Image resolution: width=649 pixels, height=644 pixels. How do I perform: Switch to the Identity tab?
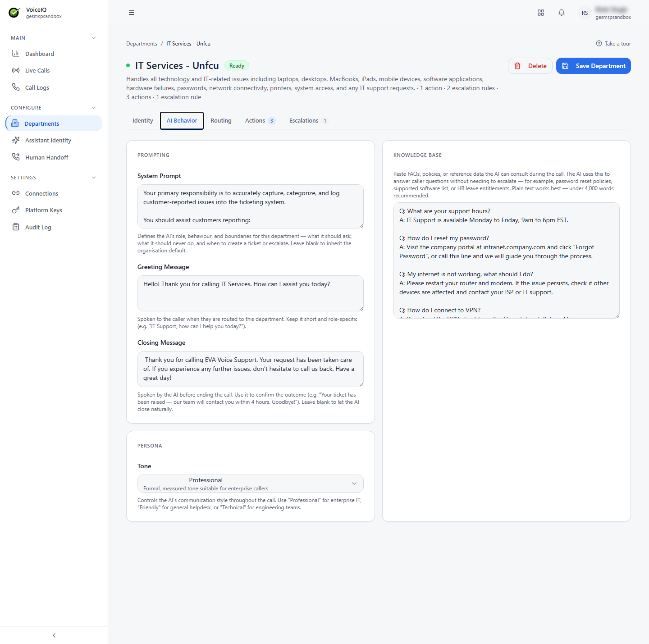(143, 121)
